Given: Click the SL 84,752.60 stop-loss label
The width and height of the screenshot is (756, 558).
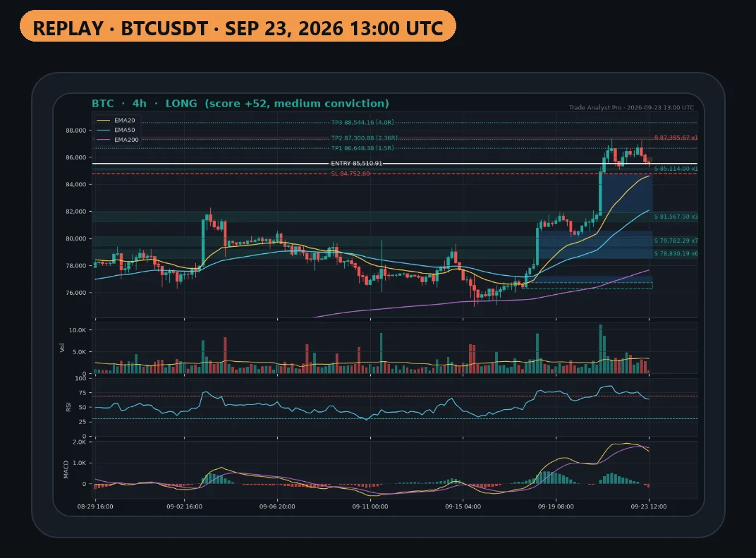Looking at the screenshot, I should point(350,174).
